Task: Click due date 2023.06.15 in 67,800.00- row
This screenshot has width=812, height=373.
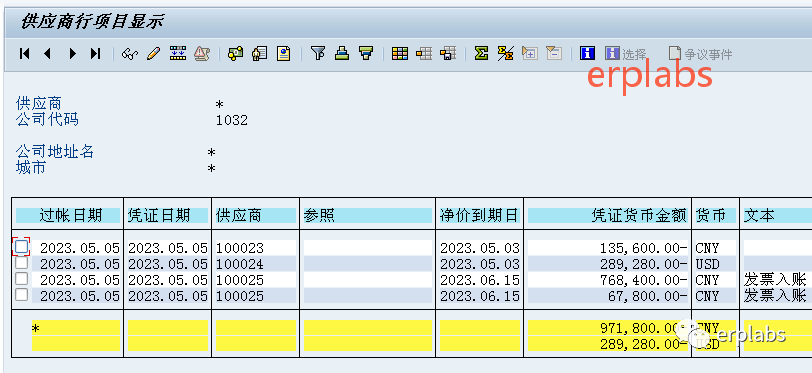Action: (x=479, y=296)
